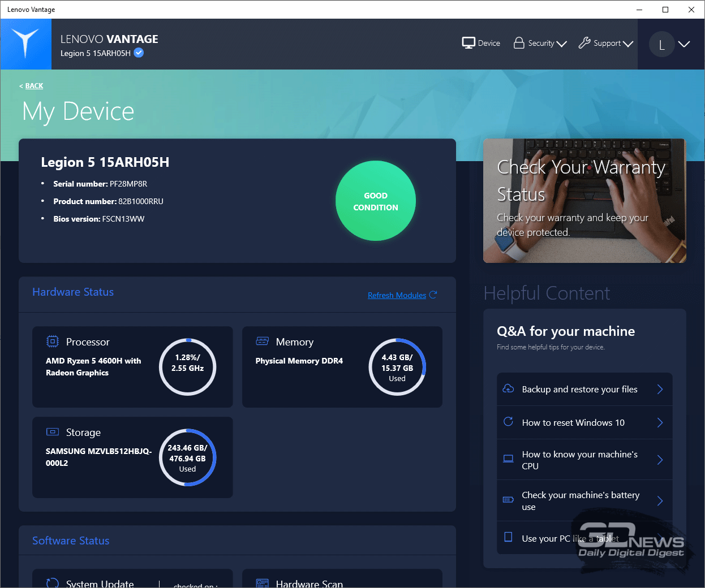The image size is (705, 588).
Task: Expand the user account dropdown chevron
Action: [684, 44]
